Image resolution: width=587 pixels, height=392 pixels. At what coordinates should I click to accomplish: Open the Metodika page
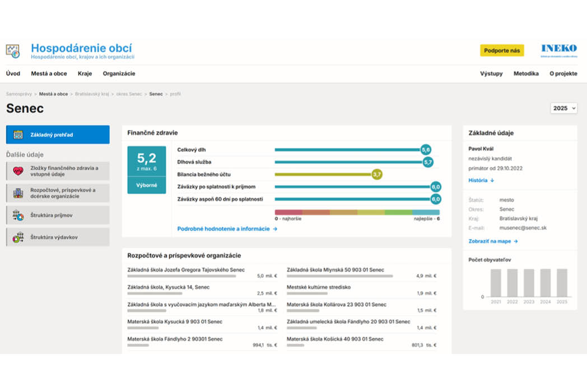click(x=526, y=74)
